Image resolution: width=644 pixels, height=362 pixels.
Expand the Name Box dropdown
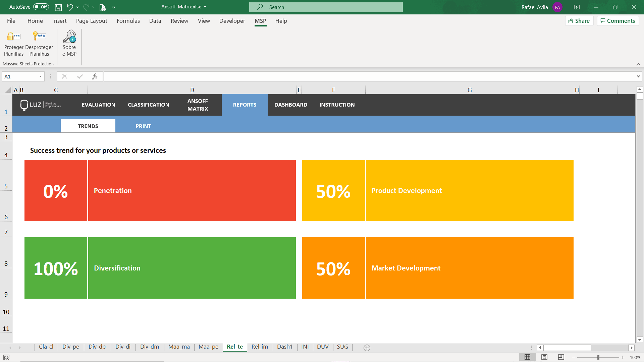(40, 76)
